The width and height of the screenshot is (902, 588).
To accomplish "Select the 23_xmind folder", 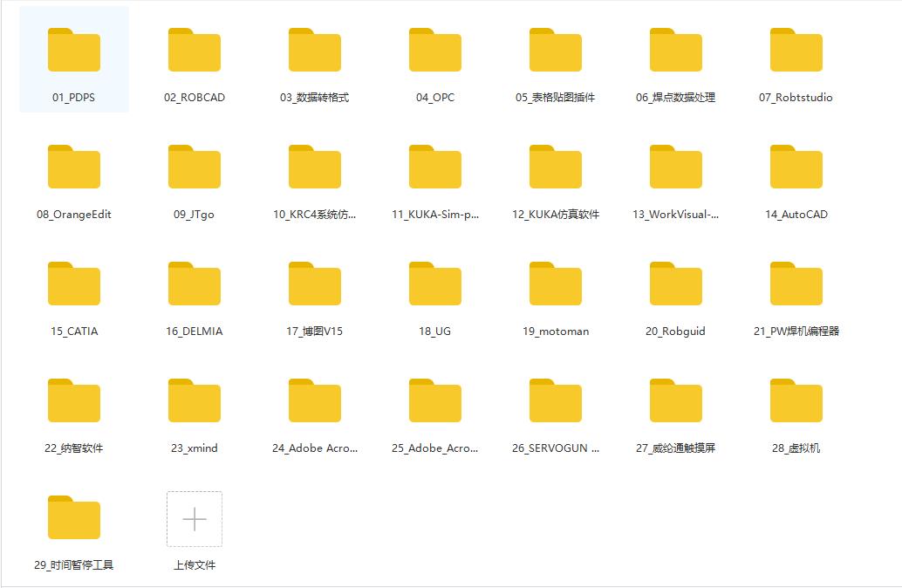I will tap(195, 401).
